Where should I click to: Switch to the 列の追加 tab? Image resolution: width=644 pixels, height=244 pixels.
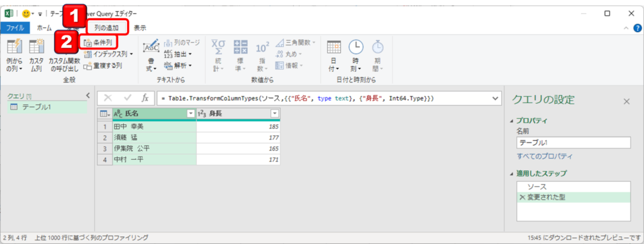click(106, 28)
